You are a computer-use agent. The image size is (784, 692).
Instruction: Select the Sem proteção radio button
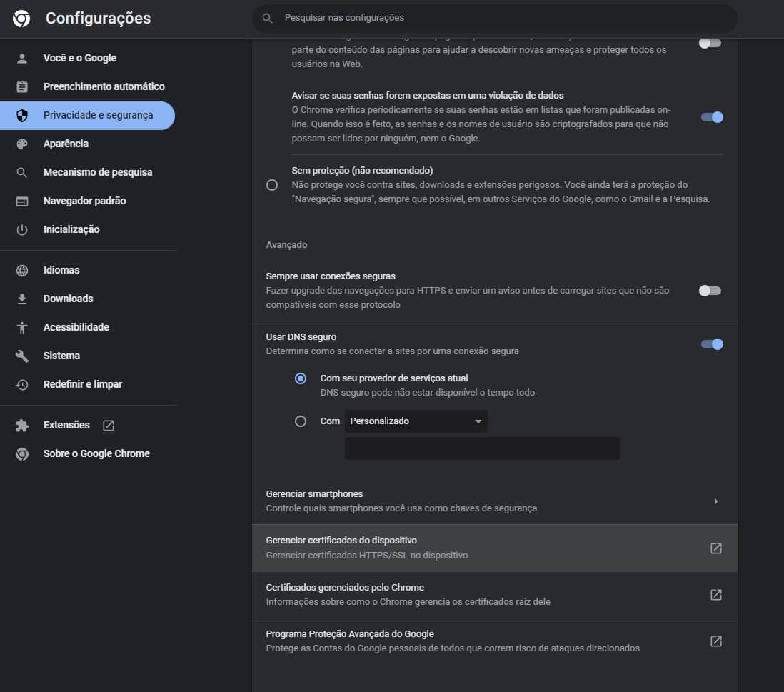272,185
